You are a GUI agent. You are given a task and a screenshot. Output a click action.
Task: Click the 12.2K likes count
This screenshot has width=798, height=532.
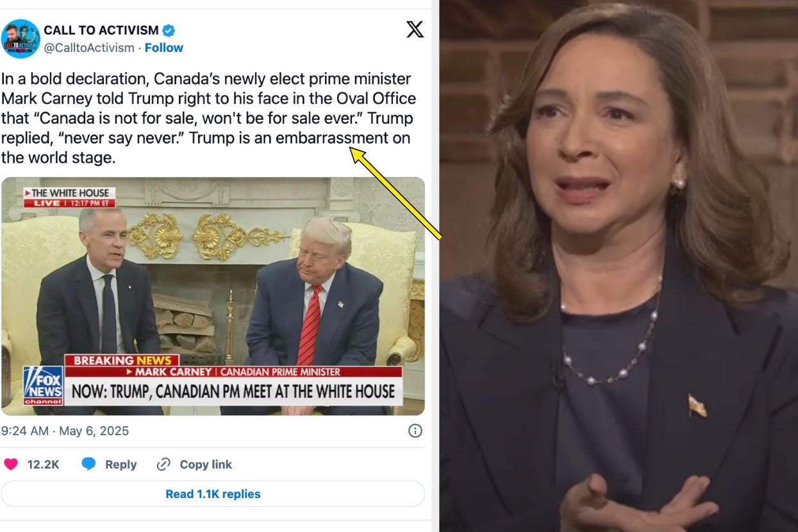coord(43,465)
